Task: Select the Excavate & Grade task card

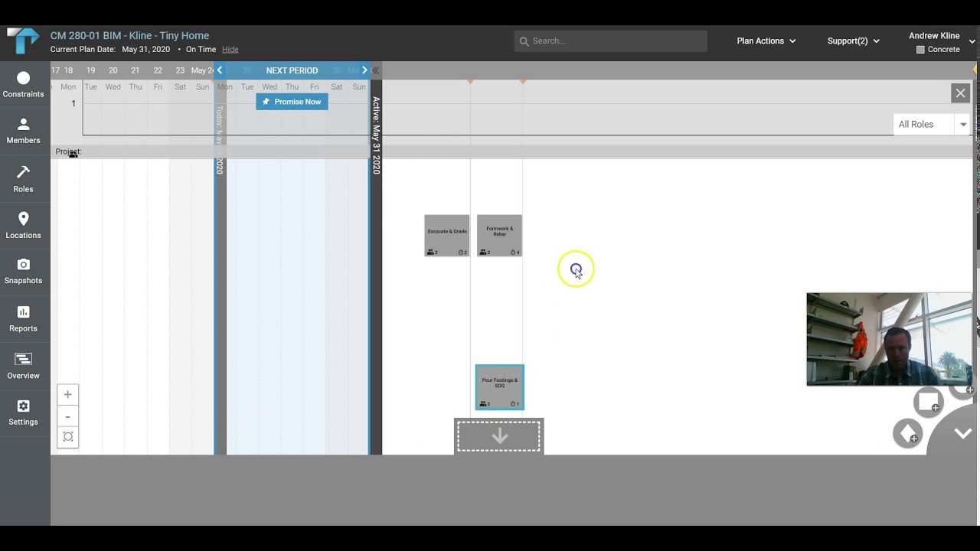Action: coord(447,236)
